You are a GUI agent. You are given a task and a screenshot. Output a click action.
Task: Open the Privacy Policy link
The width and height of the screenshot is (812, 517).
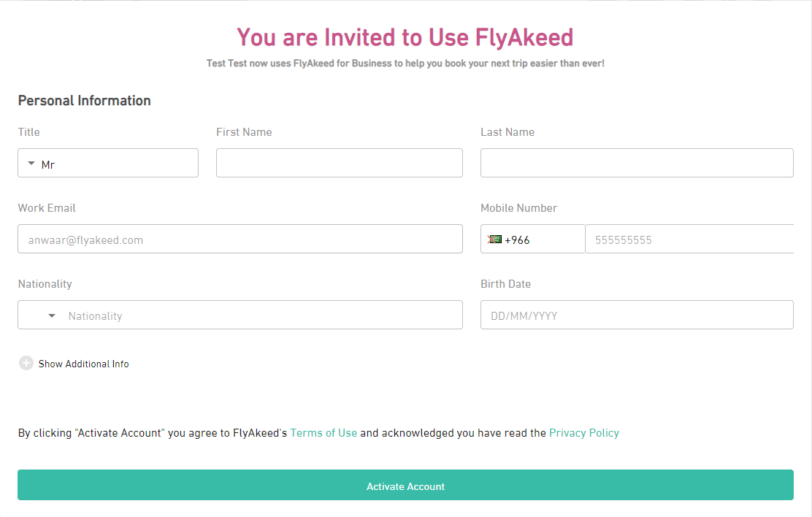[x=584, y=433]
